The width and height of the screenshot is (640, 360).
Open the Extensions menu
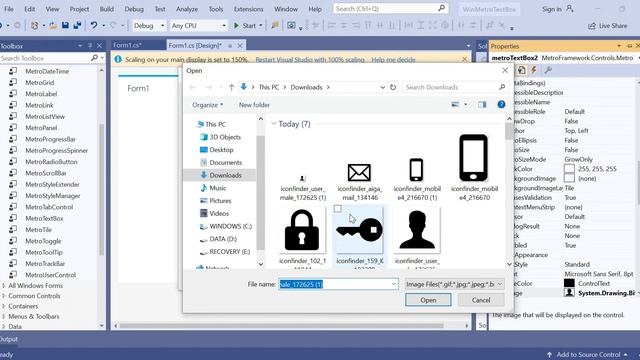tap(248, 9)
